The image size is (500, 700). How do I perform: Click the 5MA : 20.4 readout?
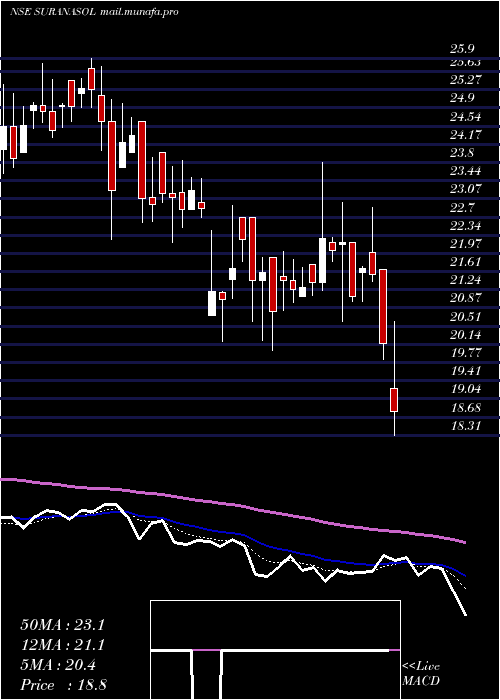[58, 665]
